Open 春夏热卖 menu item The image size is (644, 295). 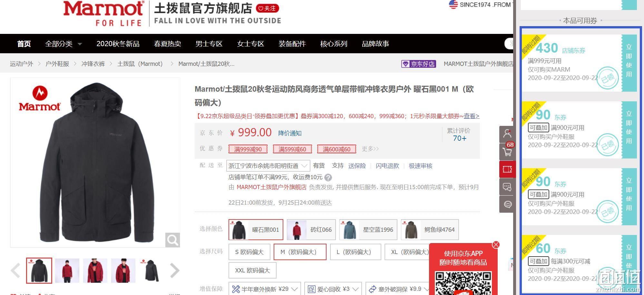(168, 44)
